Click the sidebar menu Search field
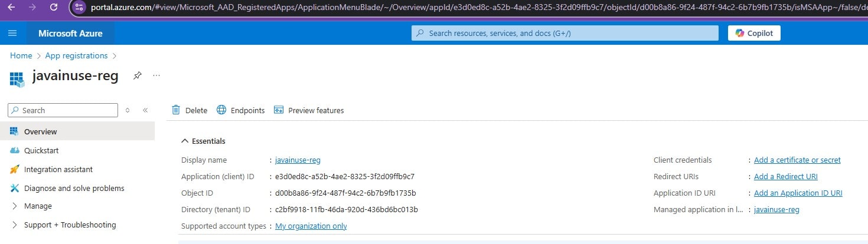Image resolution: width=868 pixels, height=244 pixels. (63, 110)
